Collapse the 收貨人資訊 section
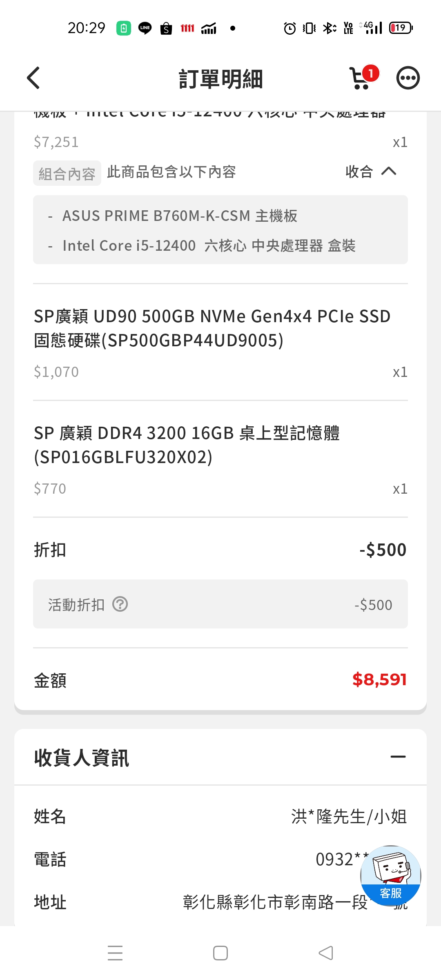This screenshot has height=980, width=441. click(x=398, y=757)
